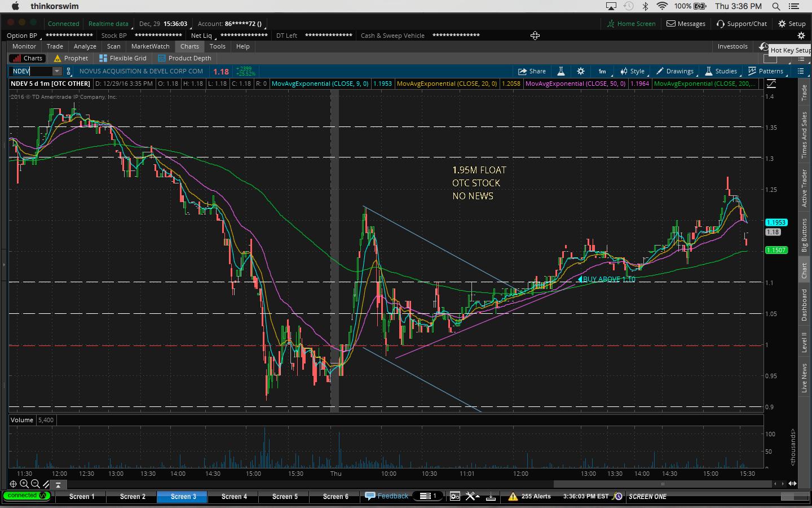Toggle the Active Trader side panel
Image resolution: width=812 pixels, height=508 pixels.
coord(804,188)
